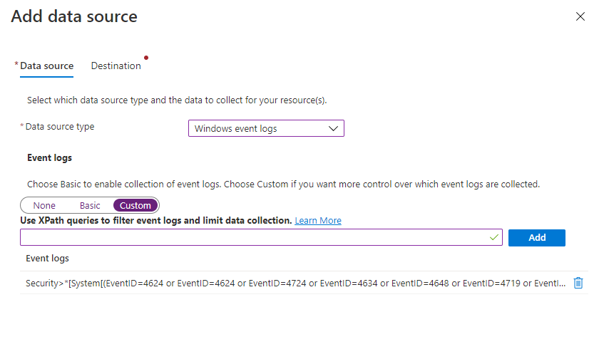Screen dimensions: 604x364
Task: Close the Add data source panel
Action: [x=580, y=16]
